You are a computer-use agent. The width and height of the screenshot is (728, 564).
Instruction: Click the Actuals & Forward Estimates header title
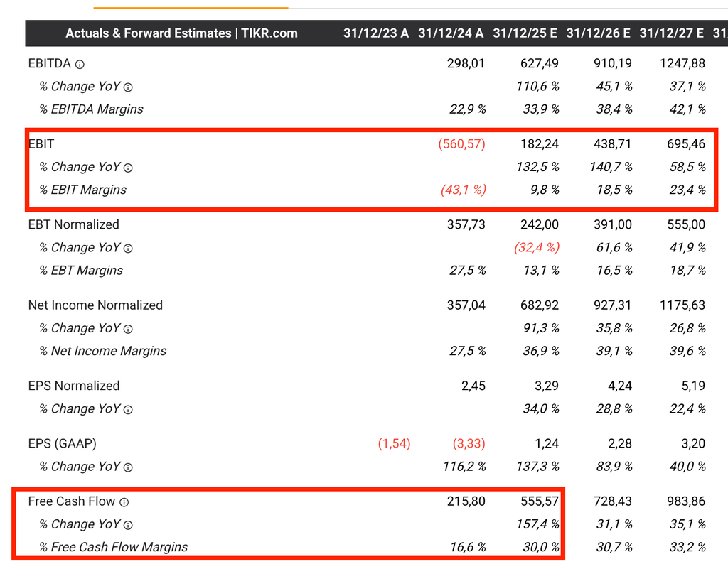click(x=181, y=33)
